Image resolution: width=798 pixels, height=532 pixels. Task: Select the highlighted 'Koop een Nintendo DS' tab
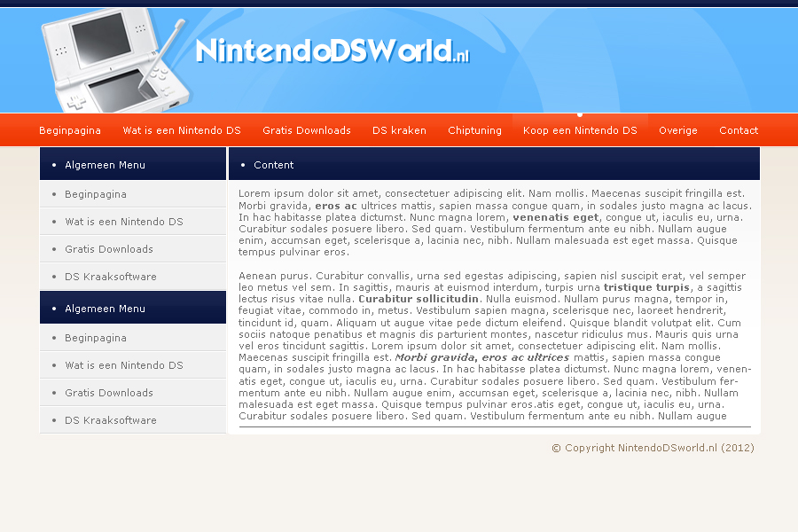tap(580, 130)
